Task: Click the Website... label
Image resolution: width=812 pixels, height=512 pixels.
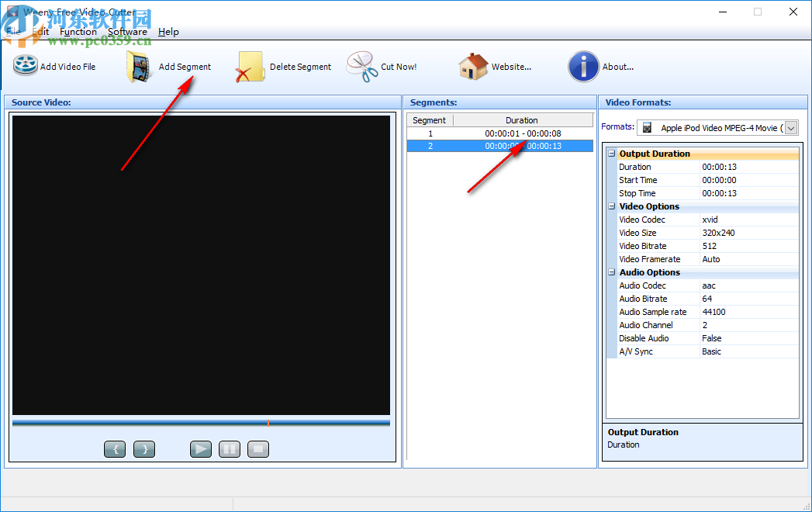Action: (x=511, y=67)
